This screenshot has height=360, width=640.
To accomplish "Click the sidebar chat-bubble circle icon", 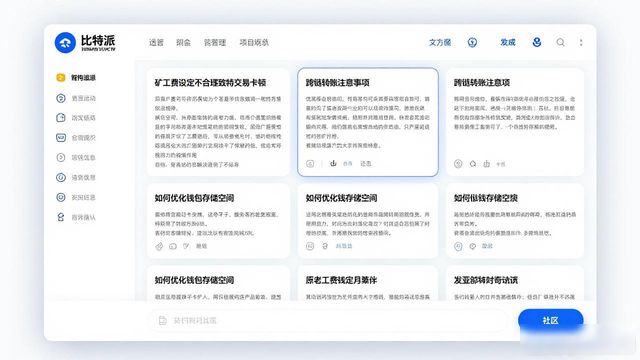I will (x=61, y=98).
